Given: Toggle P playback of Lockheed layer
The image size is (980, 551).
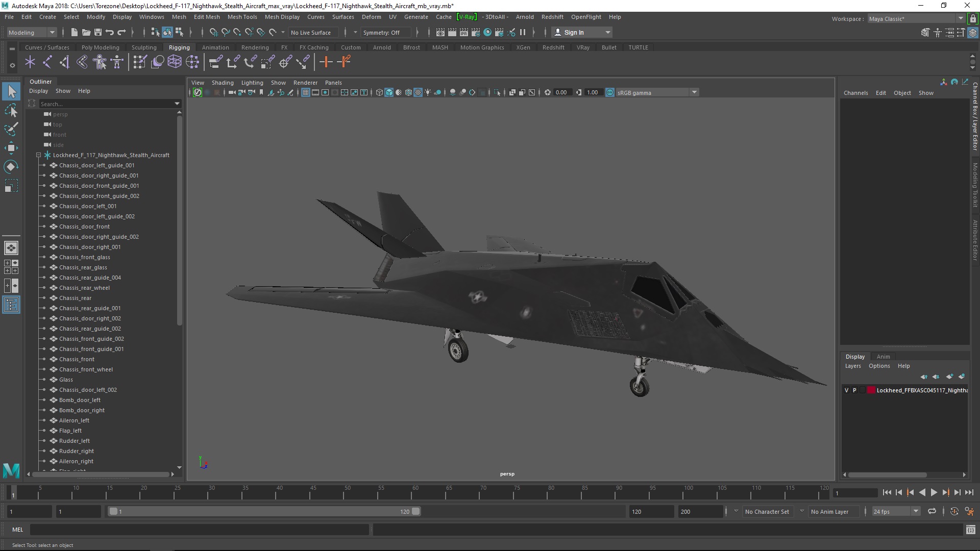Looking at the screenshot, I should pyautogui.click(x=854, y=390).
